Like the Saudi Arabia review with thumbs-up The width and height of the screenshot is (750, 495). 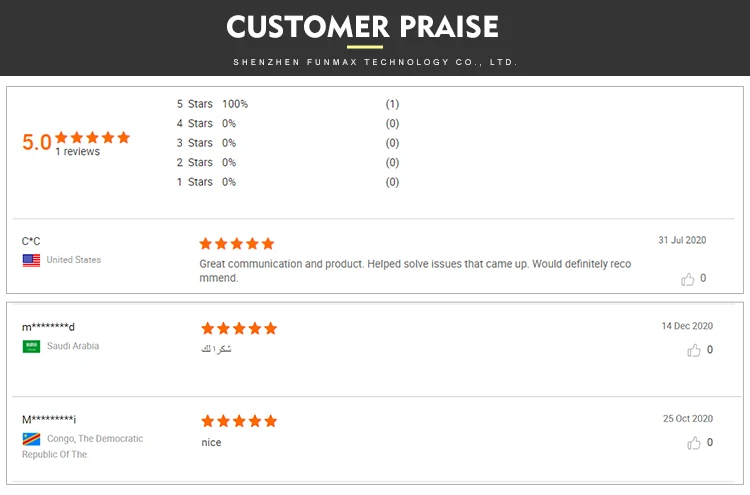(694, 351)
